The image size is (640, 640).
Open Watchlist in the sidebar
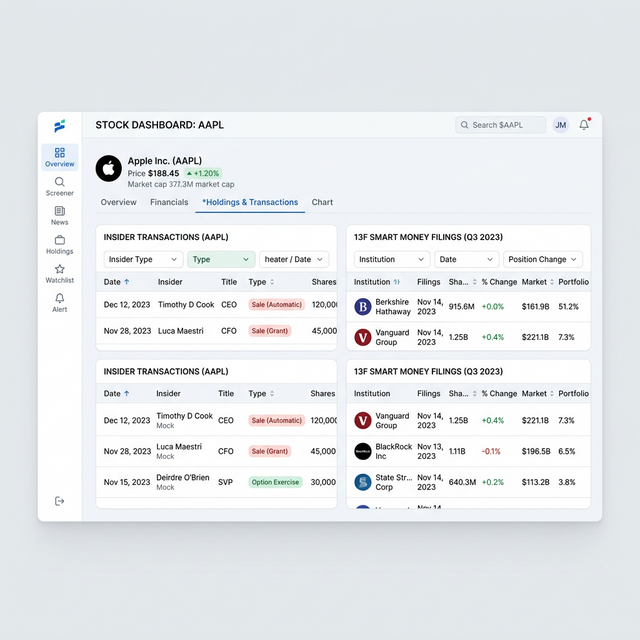[60, 274]
